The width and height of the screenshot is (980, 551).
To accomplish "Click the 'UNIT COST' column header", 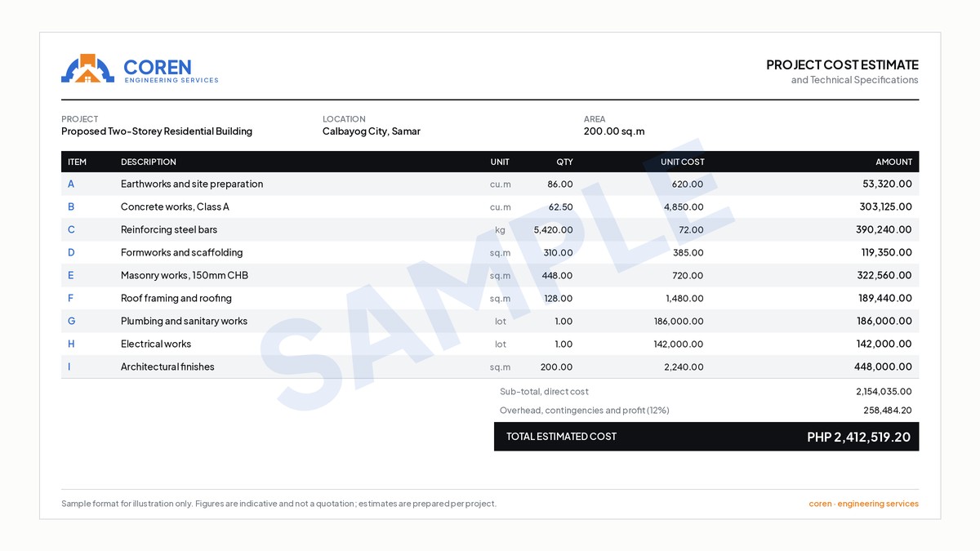I will coord(682,162).
